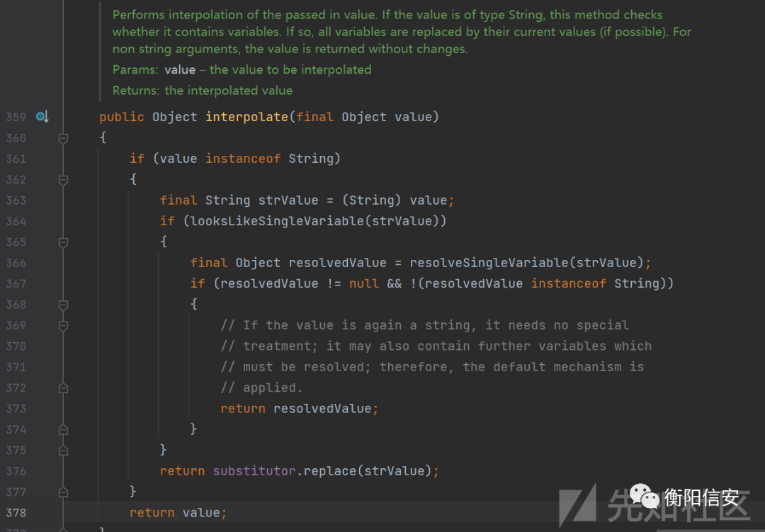Toggle the fold marker at line 368
Viewport: 765px width, 532px height.
(63, 305)
